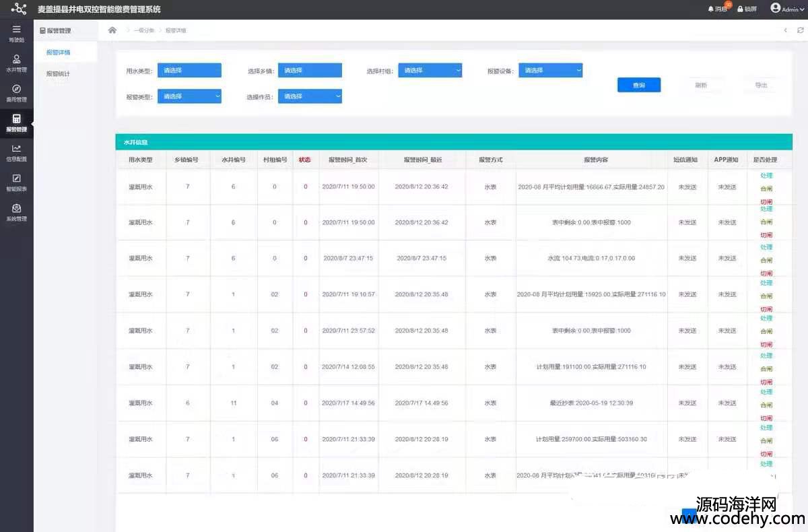Click 合闸 for the 16666.67 plan alarm row
The image size is (808, 532).
pos(766,189)
